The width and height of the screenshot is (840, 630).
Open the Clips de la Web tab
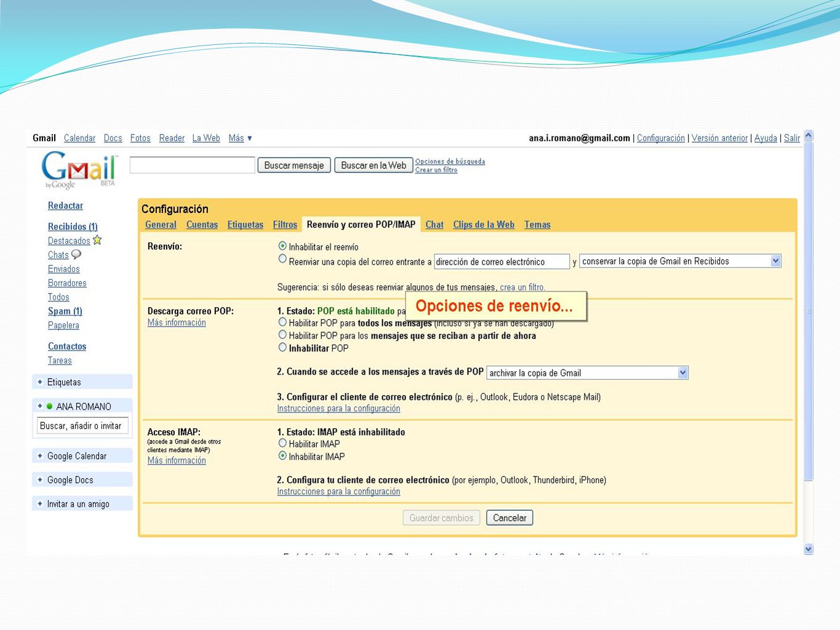coord(484,225)
